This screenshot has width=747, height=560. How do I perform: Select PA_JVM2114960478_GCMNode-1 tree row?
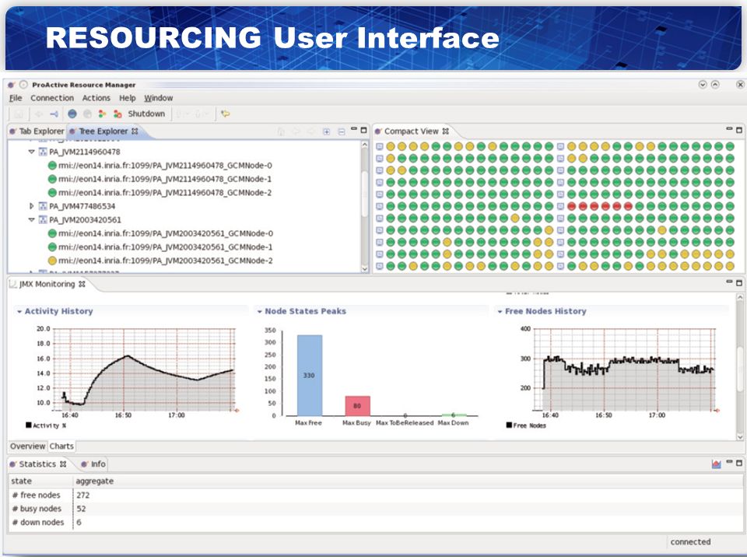(160, 179)
